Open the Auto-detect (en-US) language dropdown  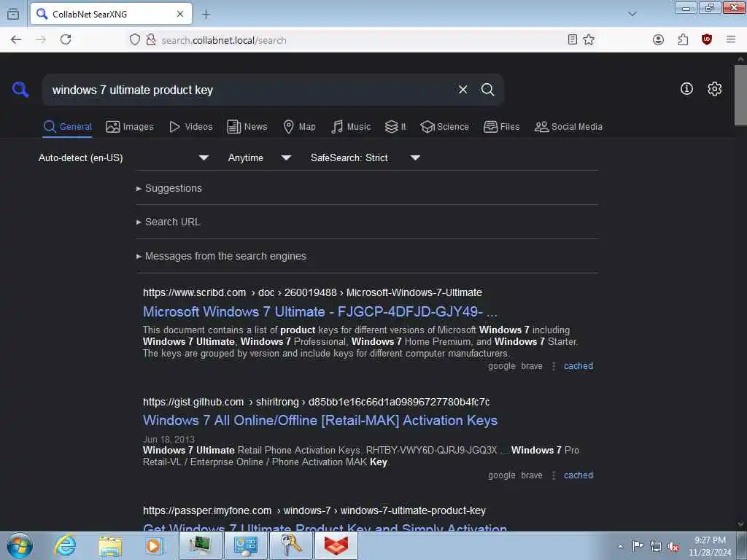click(123, 157)
